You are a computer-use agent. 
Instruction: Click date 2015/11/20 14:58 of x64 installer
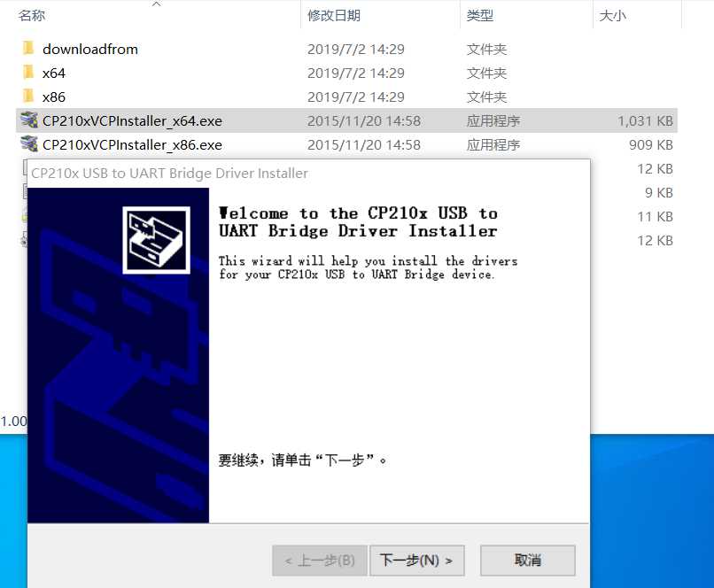pos(364,121)
